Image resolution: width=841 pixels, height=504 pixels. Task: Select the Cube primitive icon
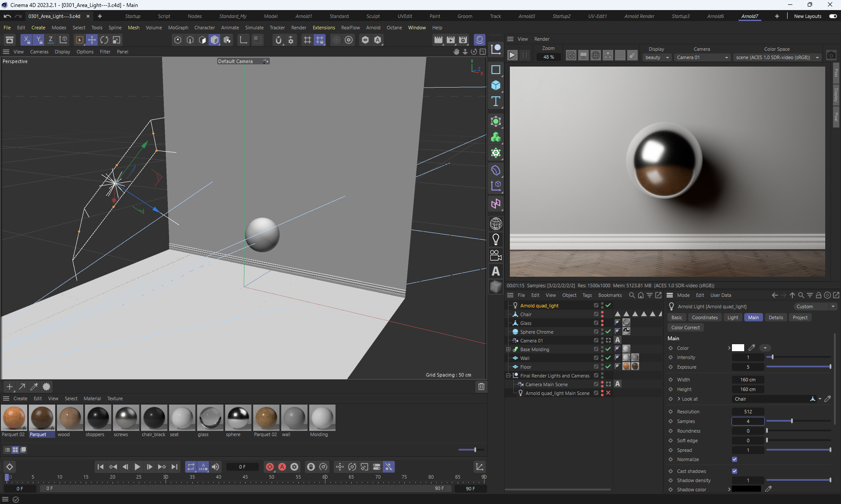495,85
